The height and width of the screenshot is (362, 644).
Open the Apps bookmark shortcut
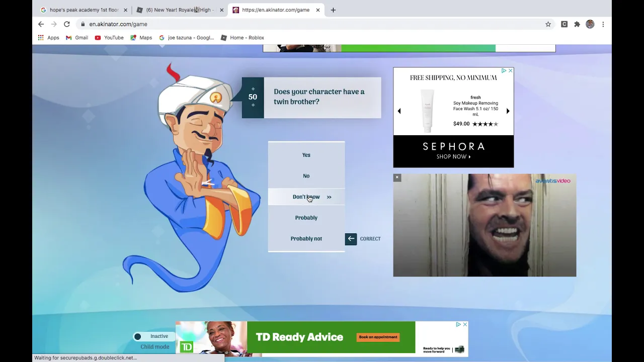point(48,38)
